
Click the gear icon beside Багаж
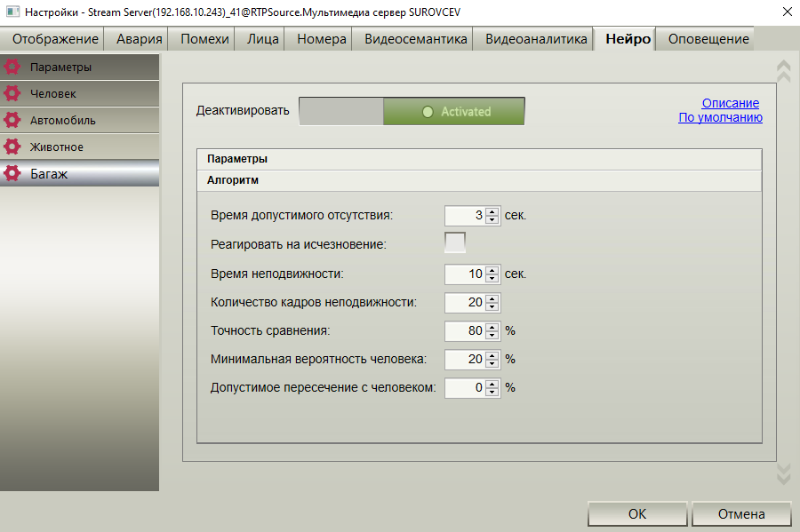[x=12, y=173]
